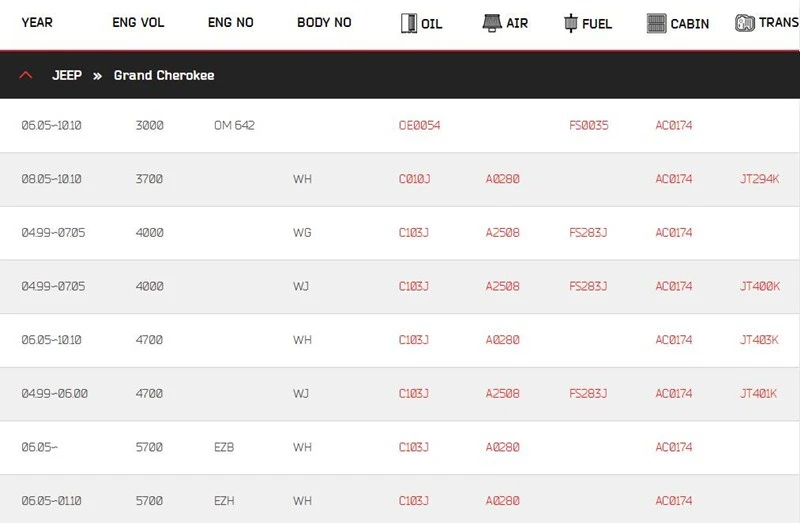Image resolution: width=800 pixels, height=523 pixels.
Task: Click the FUEL column header label
Action: tap(597, 24)
